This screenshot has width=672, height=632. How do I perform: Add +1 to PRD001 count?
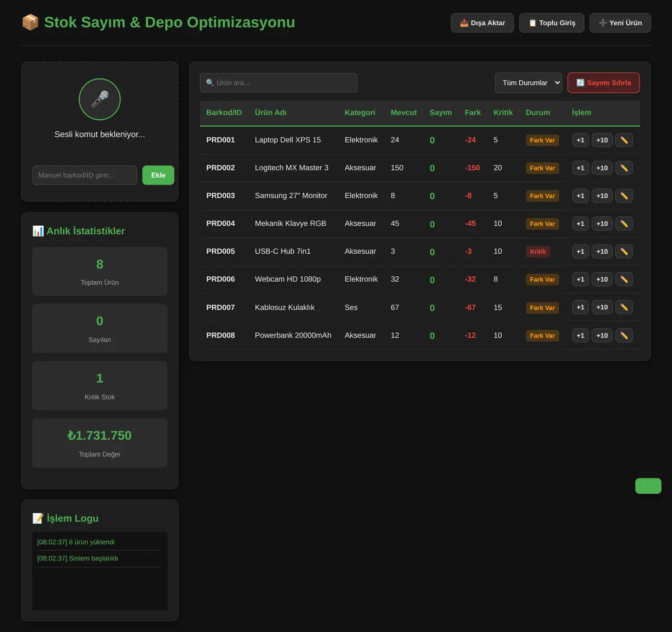pos(580,140)
